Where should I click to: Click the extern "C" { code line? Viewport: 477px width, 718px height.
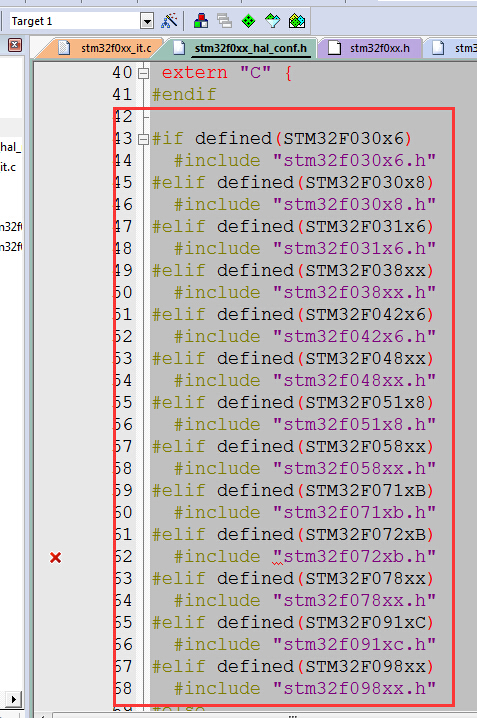point(227,73)
